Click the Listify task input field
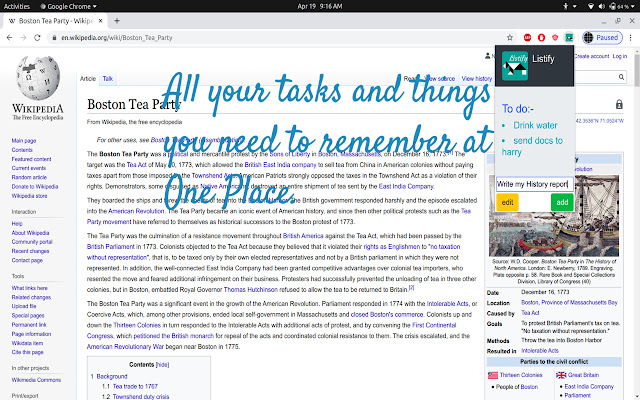Image resolution: width=640 pixels, height=400 pixels. [x=535, y=184]
